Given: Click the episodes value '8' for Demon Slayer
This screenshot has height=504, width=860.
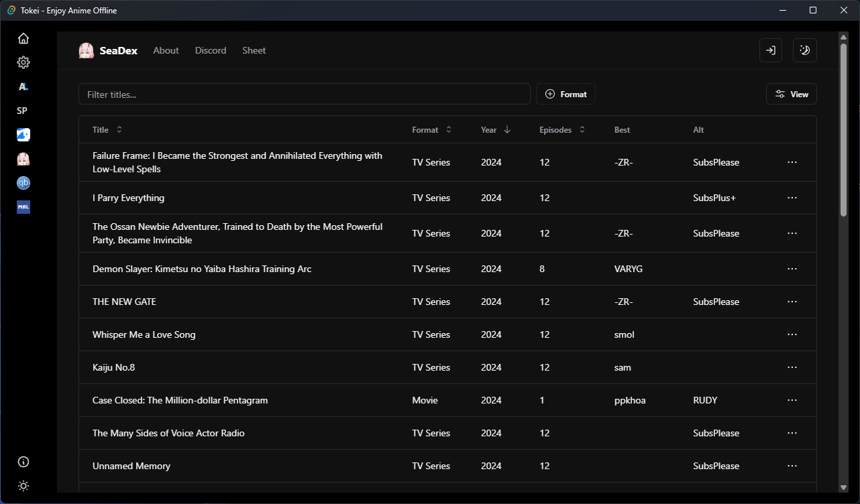Looking at the screenshot, I should click(x=542, y=269).
